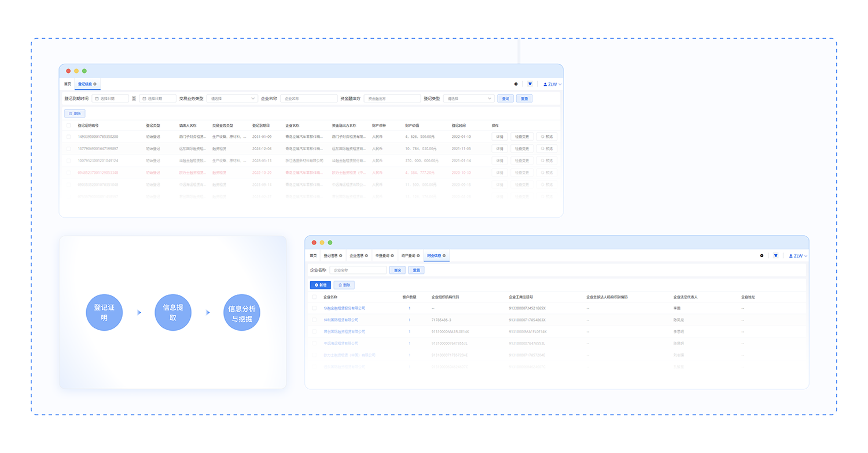Check the row 09485237001129053348
The width and height of the screenshot is (868, 453).
click(x=69, y=173)
